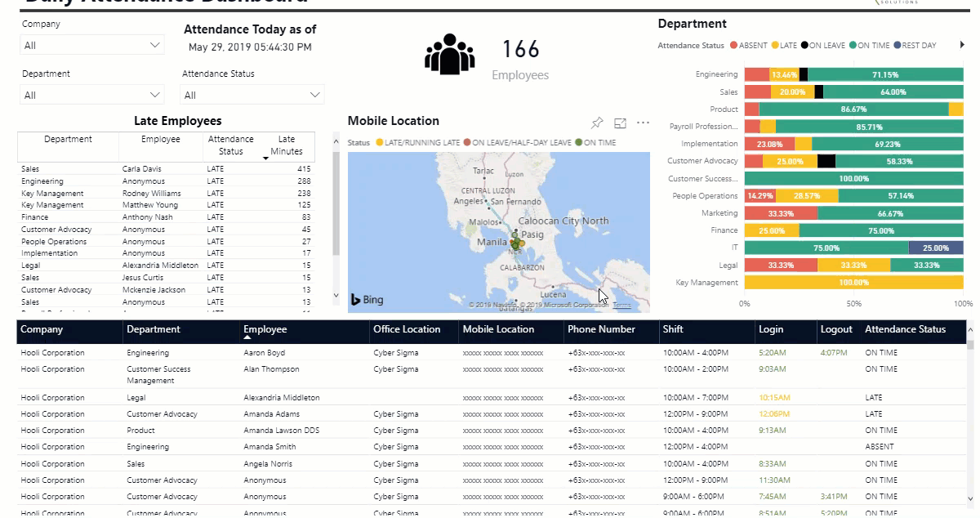This screenshot has height=518, width=980.
Task: Sort main table by Attendance Status header
Action: point(905,329)
